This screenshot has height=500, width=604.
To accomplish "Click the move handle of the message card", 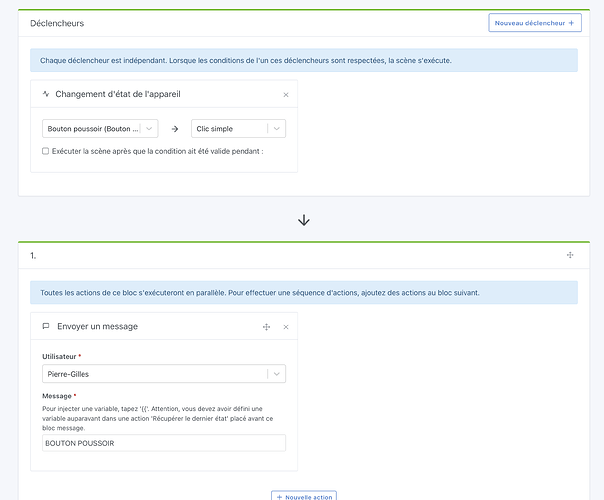I will (x=266, y=327).
